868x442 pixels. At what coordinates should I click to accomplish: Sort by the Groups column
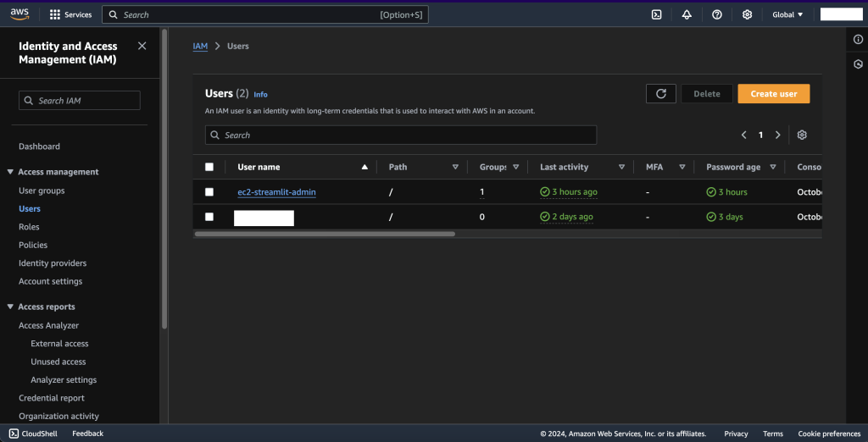click(x=516, y=167)
